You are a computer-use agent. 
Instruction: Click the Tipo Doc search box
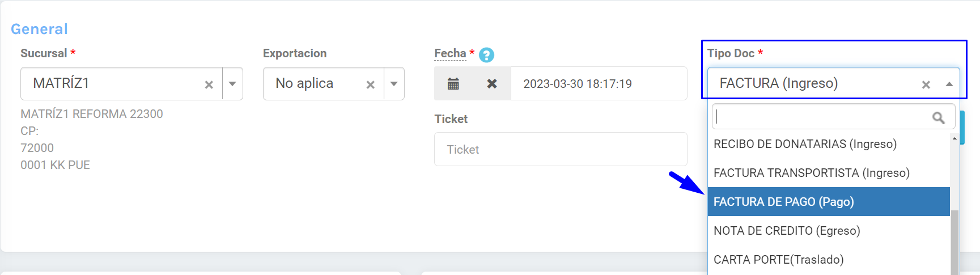(x=822, y=117)
